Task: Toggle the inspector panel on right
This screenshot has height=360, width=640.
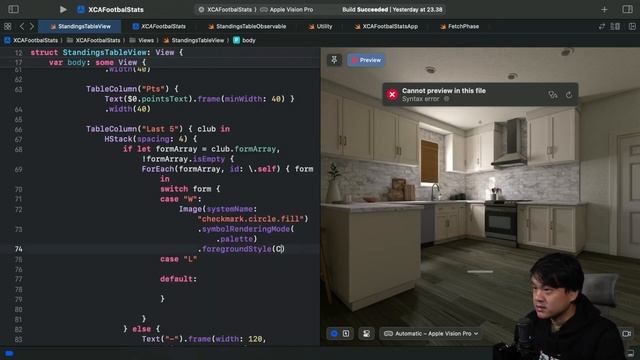Action: click(x=627, y=9)
